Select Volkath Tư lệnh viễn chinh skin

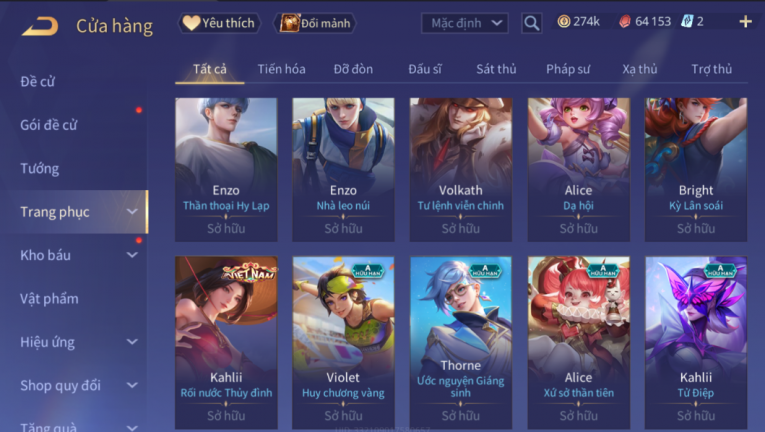[x=461, y=169]
